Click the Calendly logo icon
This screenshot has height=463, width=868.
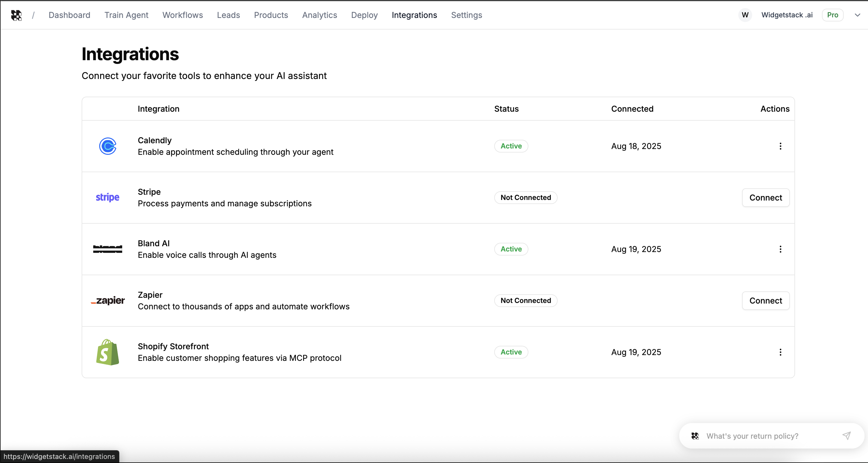click(107, 146)
